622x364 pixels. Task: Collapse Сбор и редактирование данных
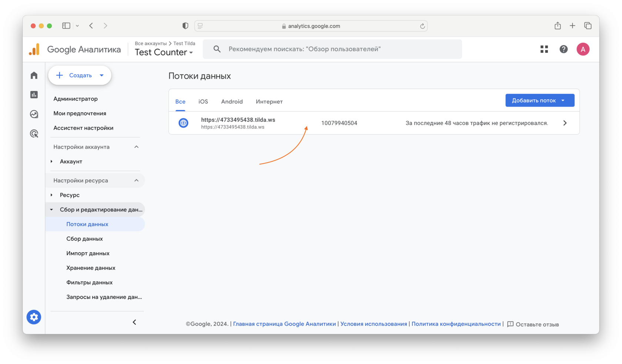[x=51, y=210]
